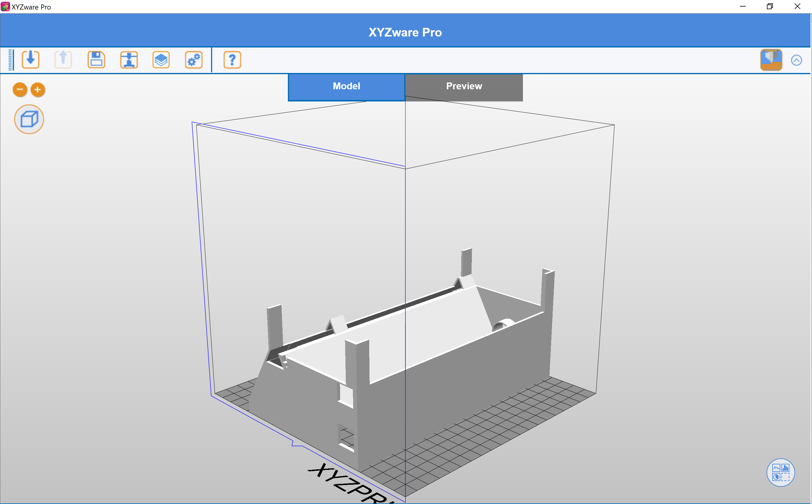Collapse the top-right circular chevron control
812x504 pixels.
point(797,60)
